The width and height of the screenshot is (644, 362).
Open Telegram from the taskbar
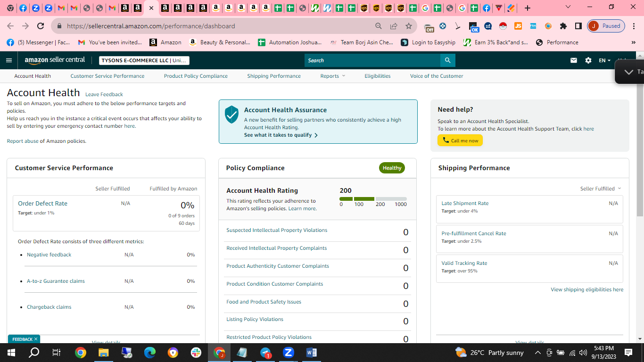265,352
